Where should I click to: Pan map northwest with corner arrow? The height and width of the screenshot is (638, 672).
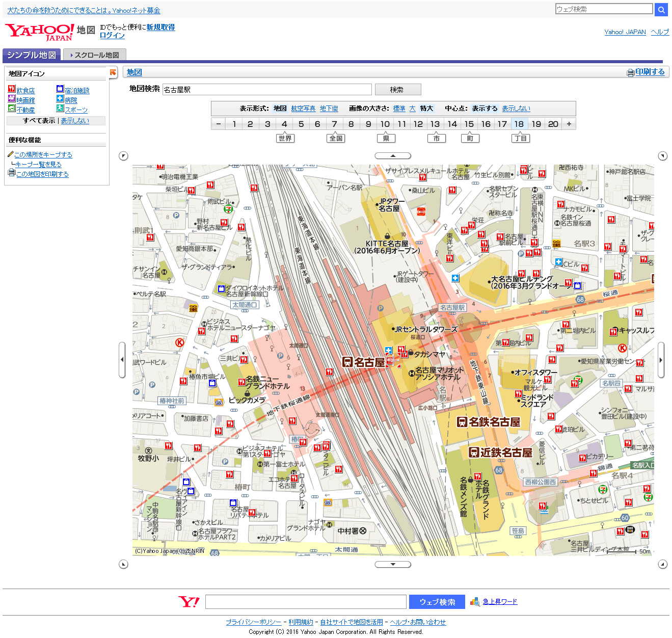coord(123,156)
